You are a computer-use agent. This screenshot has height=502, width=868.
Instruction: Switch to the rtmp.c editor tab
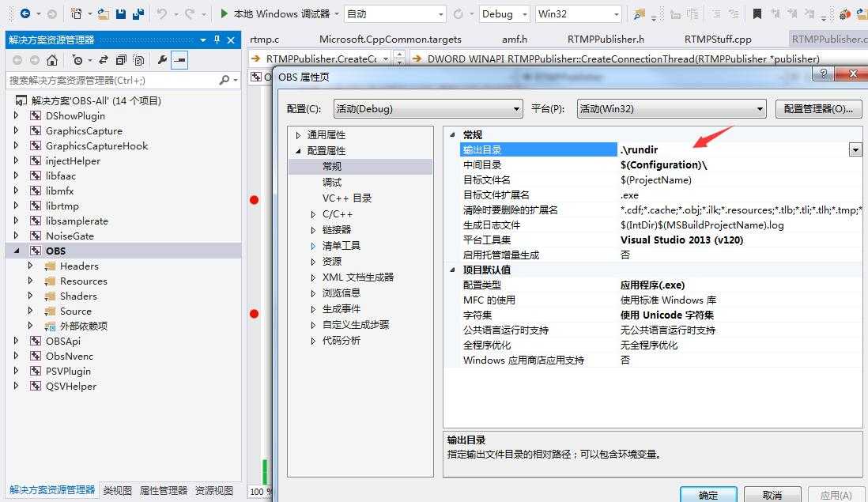265,40
